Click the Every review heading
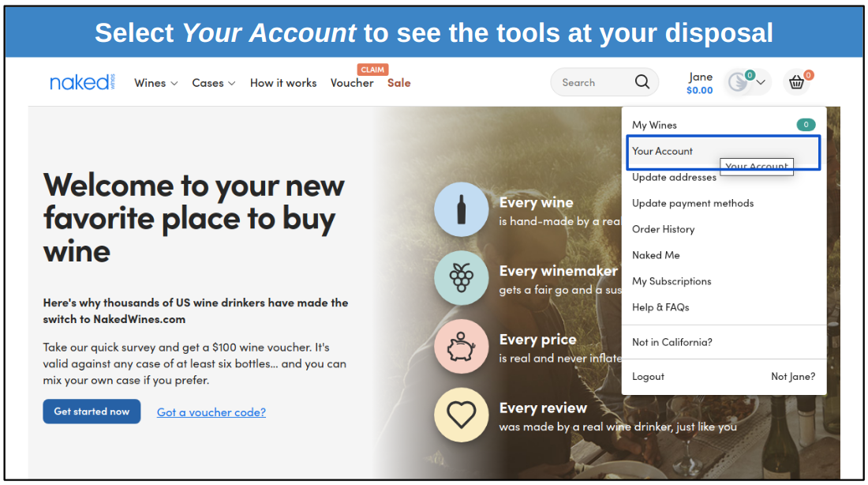The image size is (868, 485). pos(543,408)
